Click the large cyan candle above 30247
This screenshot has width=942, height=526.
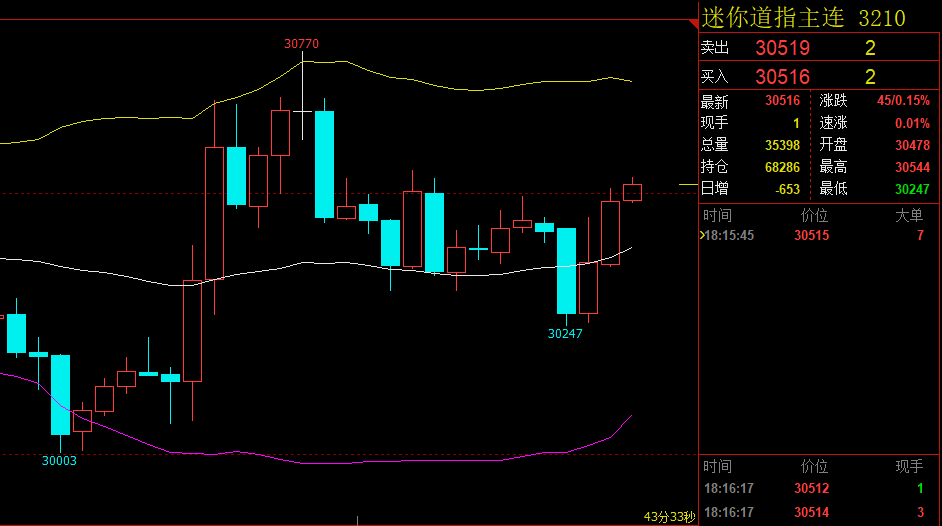567,270
